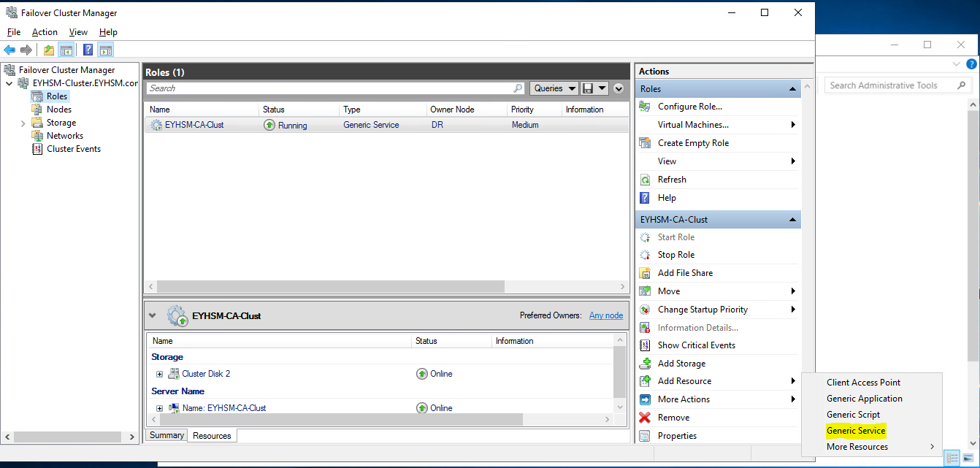Open the More Resources submenu

(x=872, y=447)
